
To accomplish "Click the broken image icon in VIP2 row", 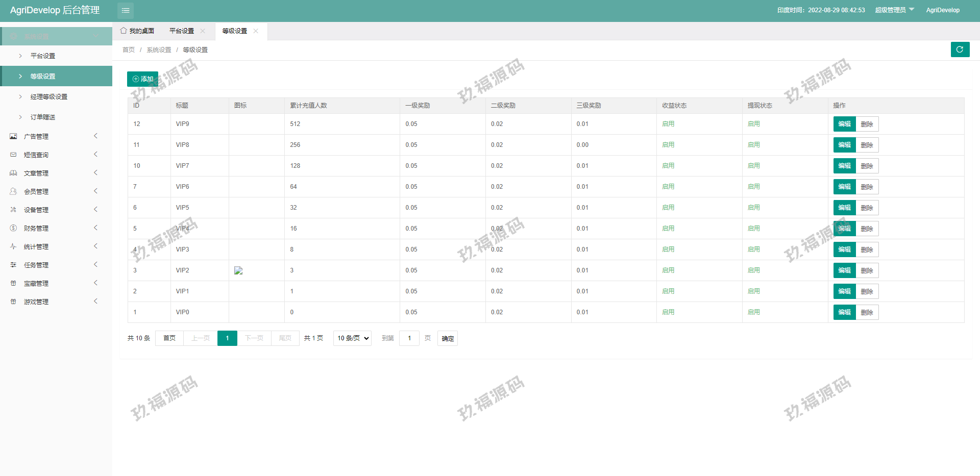I will point(238,270).
